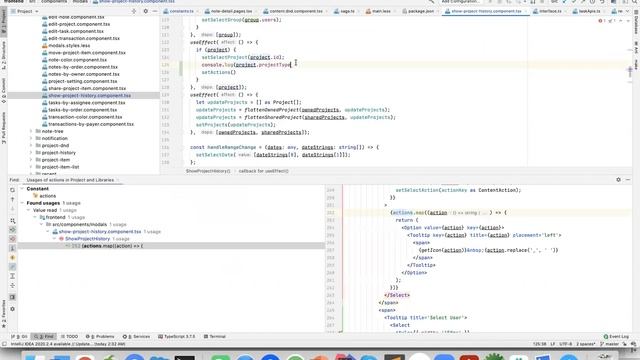Image resolution: width=640 pixels, height=360 pixels.
Task: Open the Favorites side tool tab
Action: click(x=4, y=314)
